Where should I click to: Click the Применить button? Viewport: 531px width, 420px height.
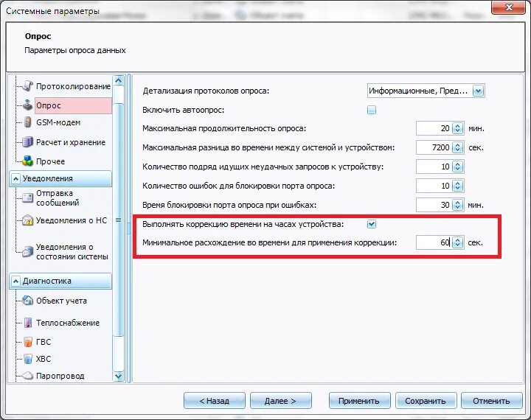359,401
